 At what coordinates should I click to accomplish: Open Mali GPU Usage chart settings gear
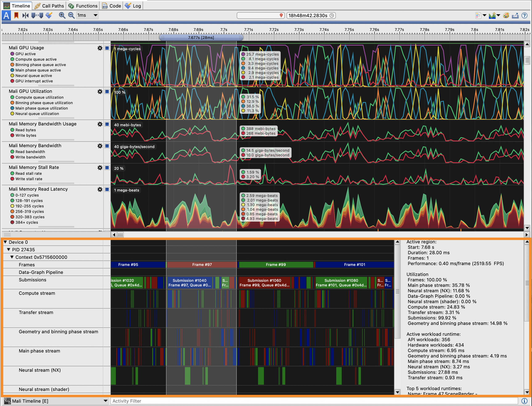click(100, 48)
